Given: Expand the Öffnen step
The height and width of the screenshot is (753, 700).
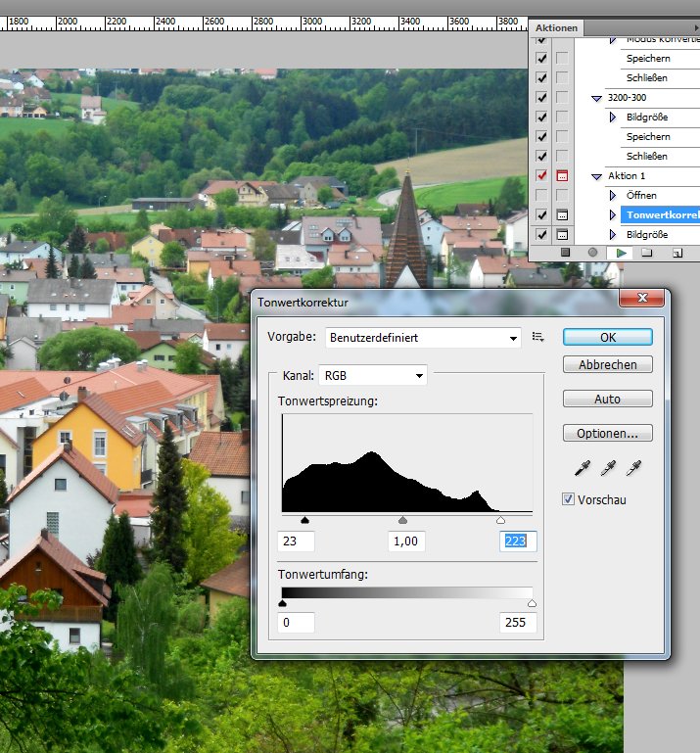Looking at the screenshot, I should (x=613, y=196).
